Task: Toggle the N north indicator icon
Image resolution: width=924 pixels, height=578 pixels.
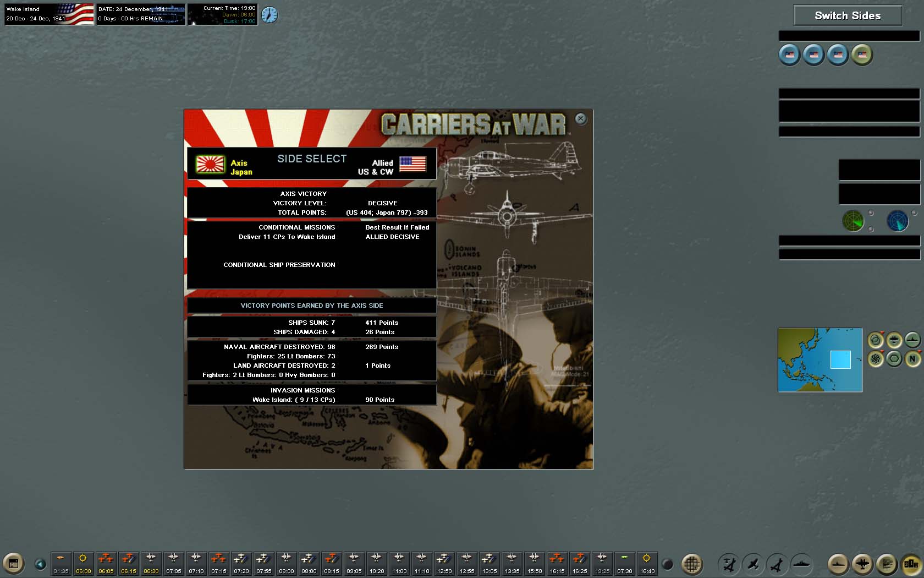Action: 913,359
